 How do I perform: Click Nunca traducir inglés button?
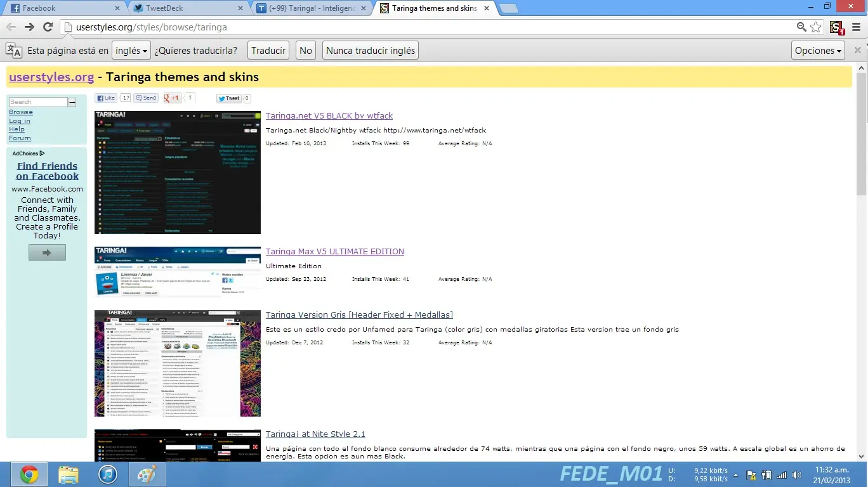pos(371,51)
